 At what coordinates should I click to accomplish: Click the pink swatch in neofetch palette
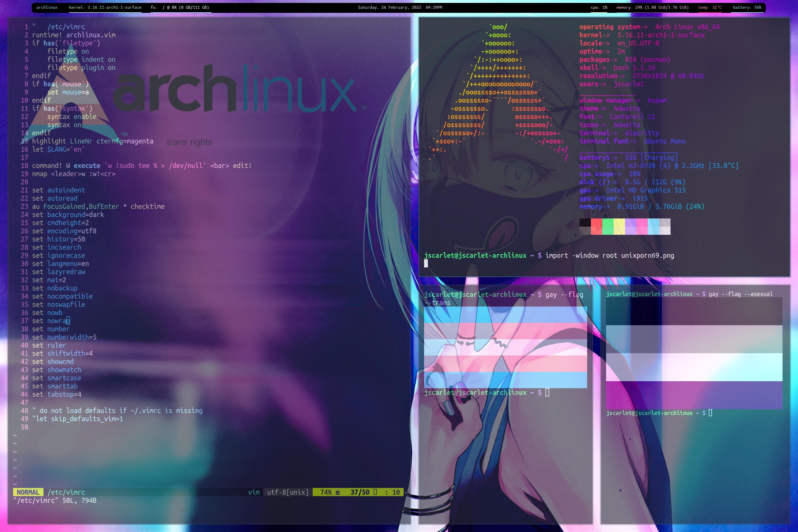[642, 226]
